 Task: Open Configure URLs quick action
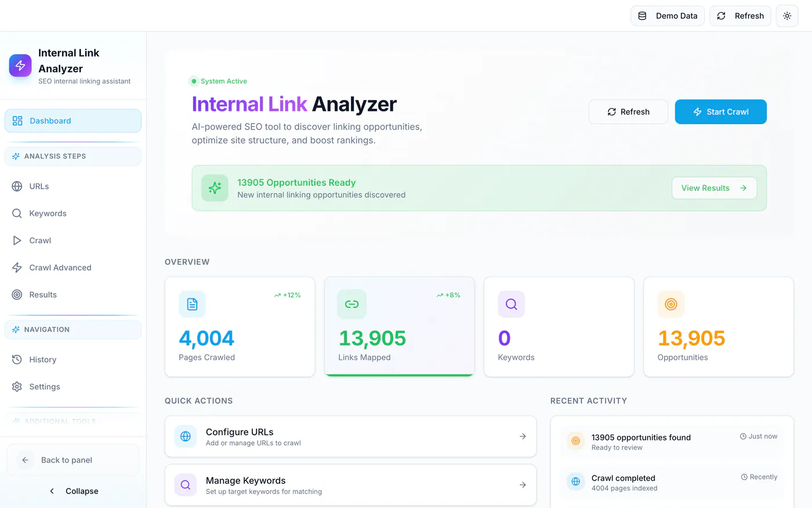351,437
